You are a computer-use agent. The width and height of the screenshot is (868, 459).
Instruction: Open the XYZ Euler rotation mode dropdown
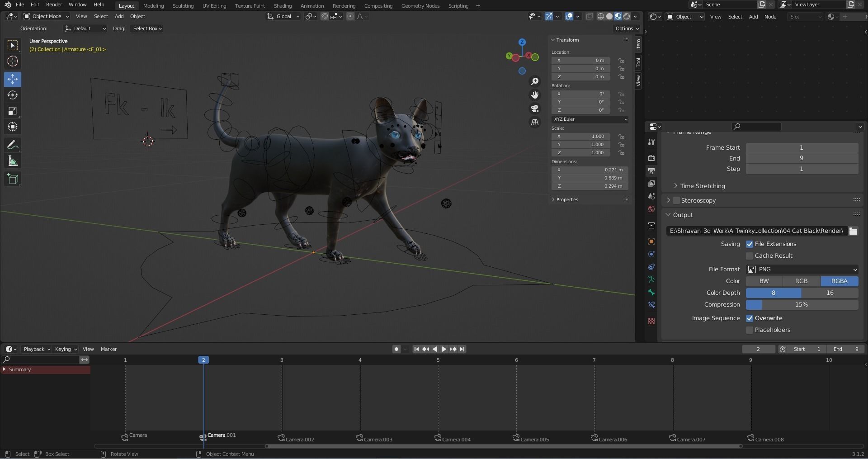point(590,119)
